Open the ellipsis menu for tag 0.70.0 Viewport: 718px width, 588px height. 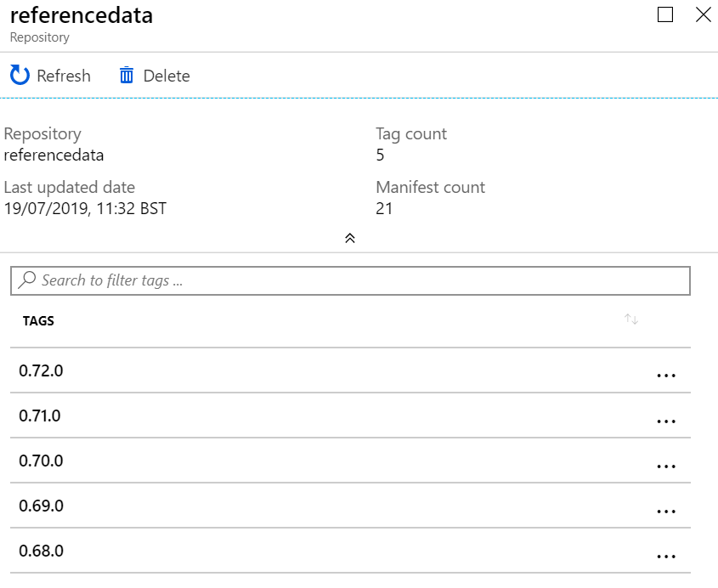coord(668,464)
